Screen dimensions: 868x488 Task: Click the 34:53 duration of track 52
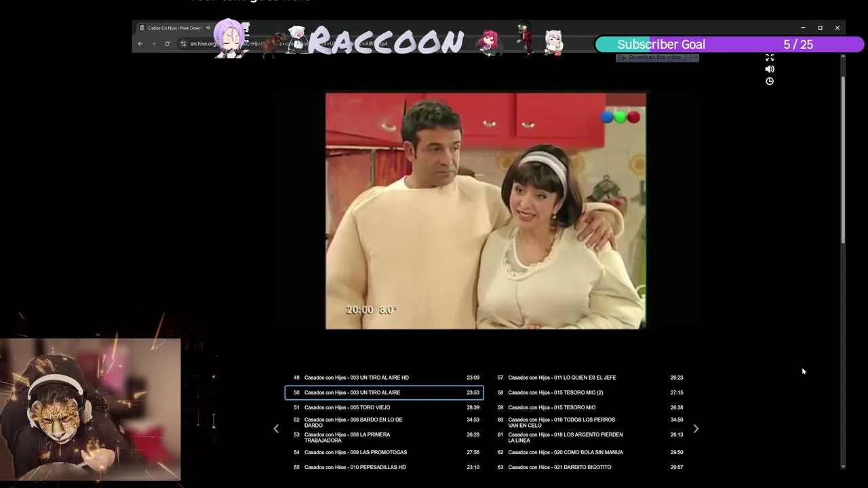473,420
